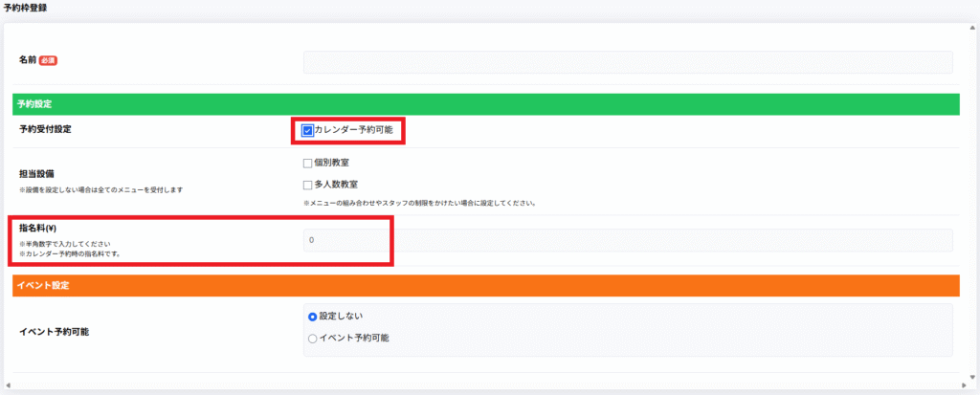Click the 名前 field label
The height and width of the screenshot is (395, 980).
coord(28,60)
